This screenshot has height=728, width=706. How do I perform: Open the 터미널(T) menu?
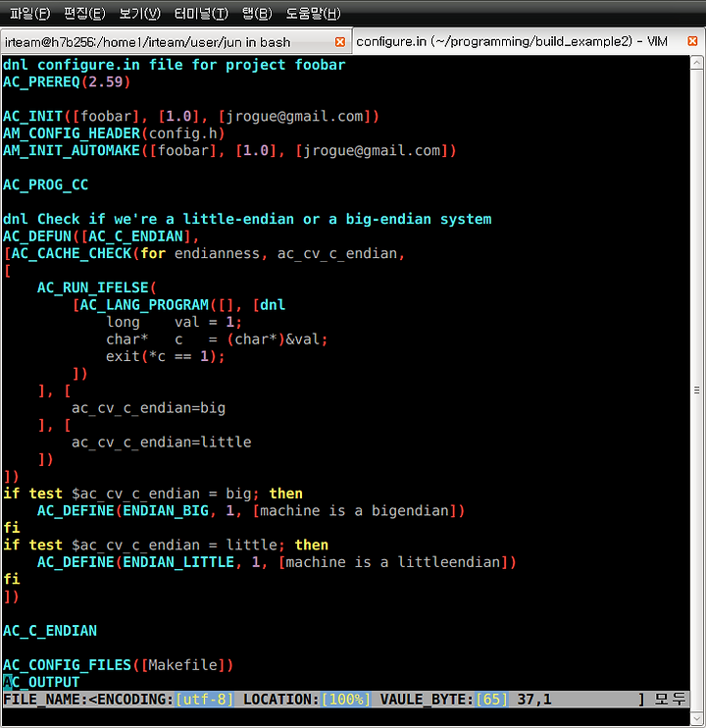coord(201,14)
